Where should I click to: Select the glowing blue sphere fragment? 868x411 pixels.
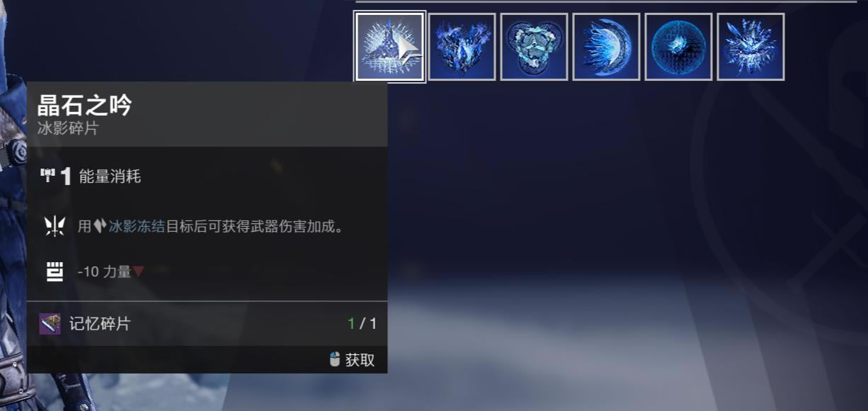pyautogui.click(x=678, y=47)
